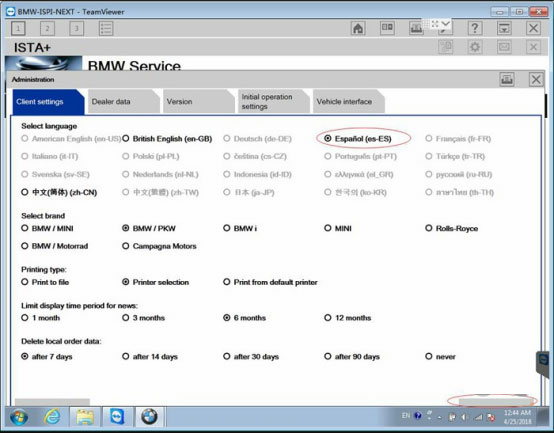Close the Administration dialog

536,79
